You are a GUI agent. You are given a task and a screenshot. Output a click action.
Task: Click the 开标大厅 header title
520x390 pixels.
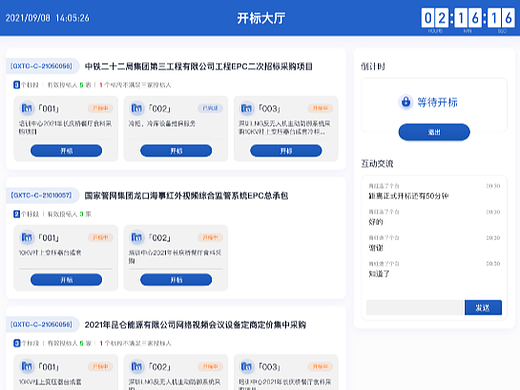(x=261, y=18)
